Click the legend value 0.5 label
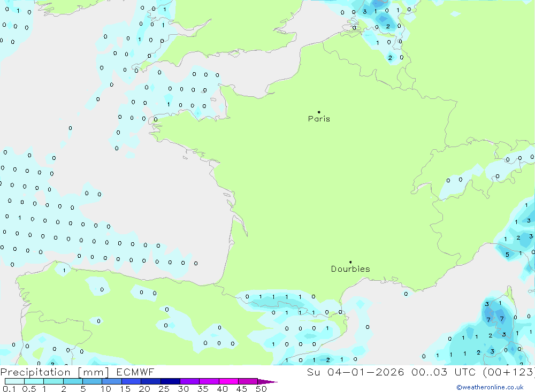This screenshot has height=392, width=535. (x=29, y=389)
